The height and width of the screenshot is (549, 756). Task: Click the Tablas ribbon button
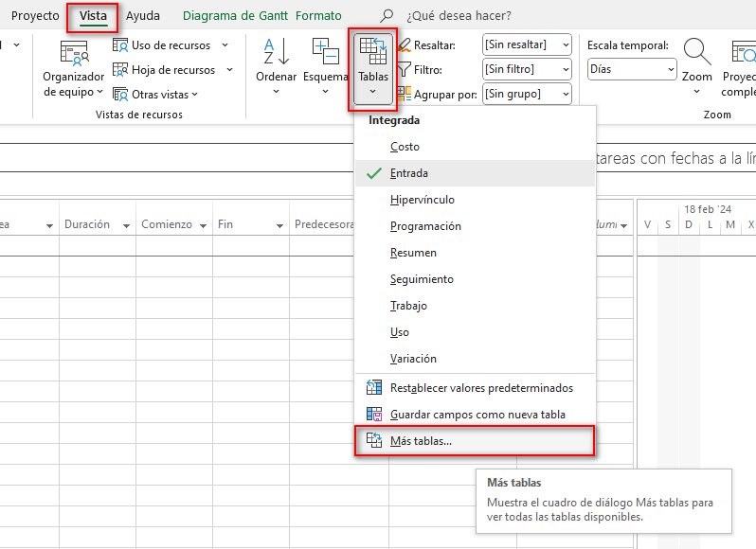[x=373, y=66]
